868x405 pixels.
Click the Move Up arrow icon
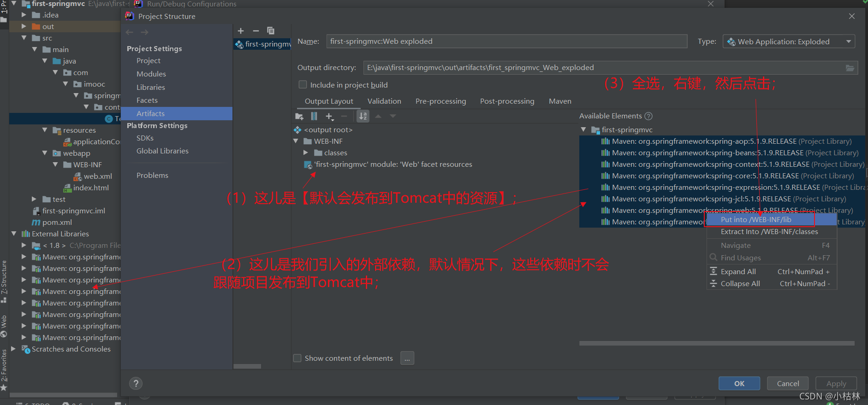point(378,116)
